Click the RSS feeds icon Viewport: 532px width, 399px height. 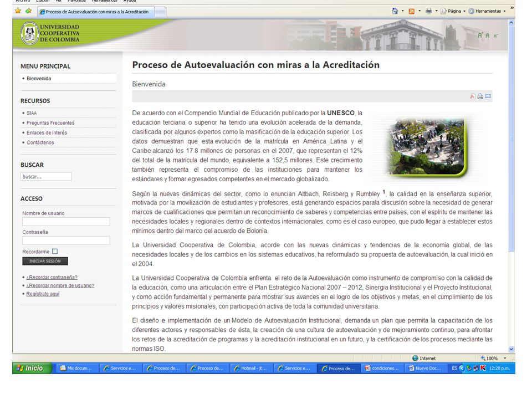412,11
